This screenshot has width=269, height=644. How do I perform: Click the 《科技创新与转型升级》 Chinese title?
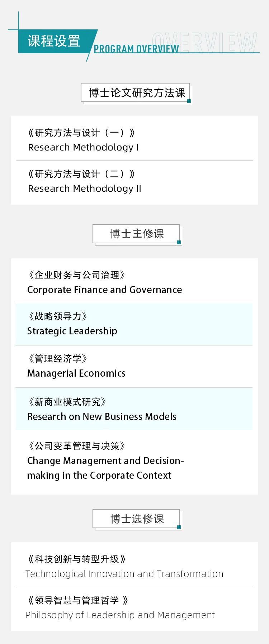tap(77, 559)
